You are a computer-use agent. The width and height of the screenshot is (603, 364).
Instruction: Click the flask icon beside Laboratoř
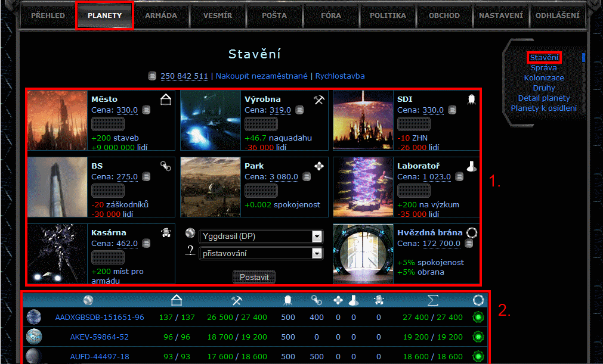pyautogui.click(x=472, y=167)
